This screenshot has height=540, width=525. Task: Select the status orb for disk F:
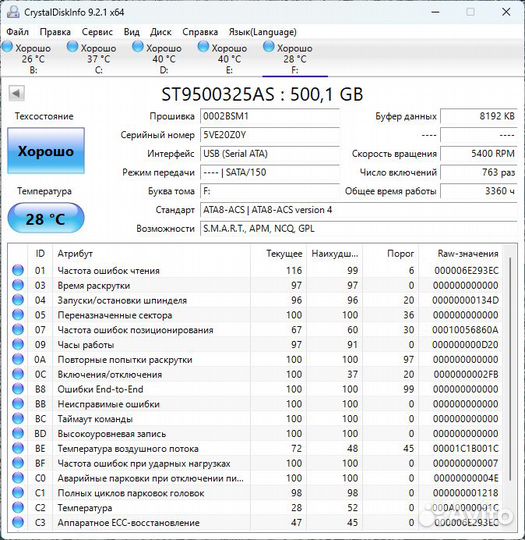click(x=269, y=46)
